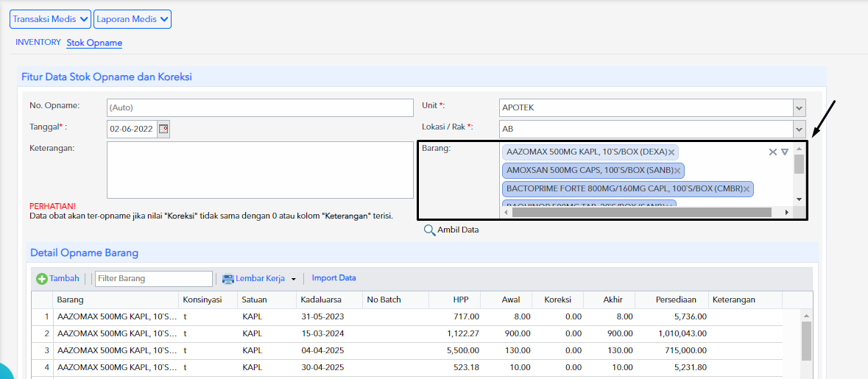
Task: Click the Tanggal date input field
Action: (133, 129)
